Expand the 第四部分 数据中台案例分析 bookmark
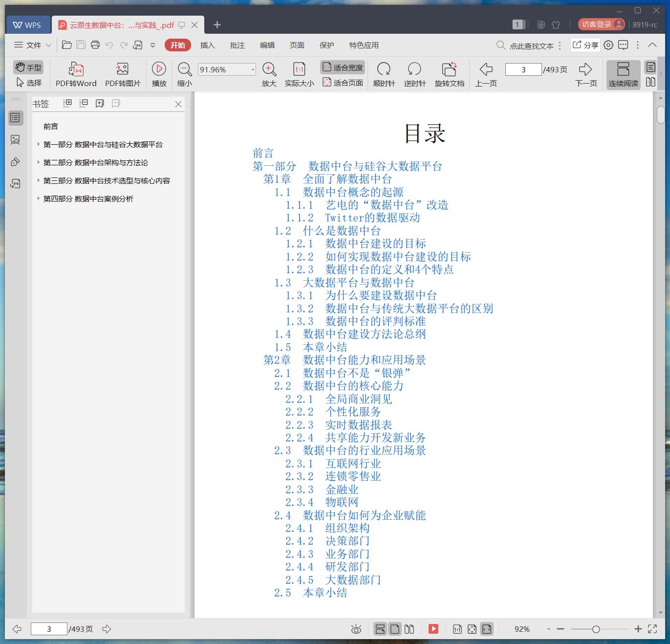 pyautogui.click(x=38, y=199)
